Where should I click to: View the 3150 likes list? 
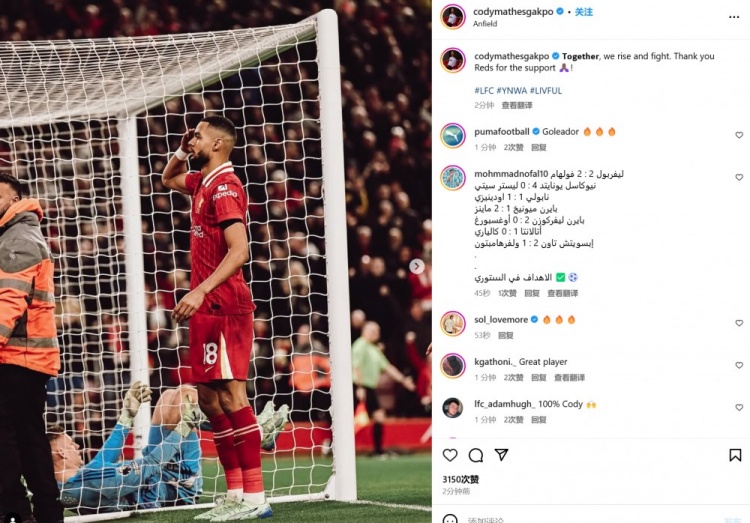pos(460,479)
